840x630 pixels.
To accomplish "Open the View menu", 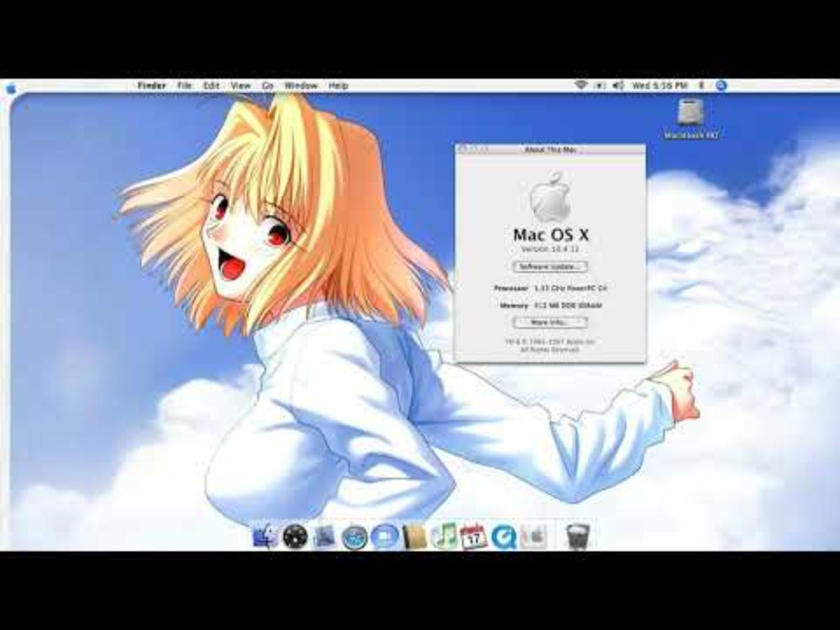I will point(240,86).
